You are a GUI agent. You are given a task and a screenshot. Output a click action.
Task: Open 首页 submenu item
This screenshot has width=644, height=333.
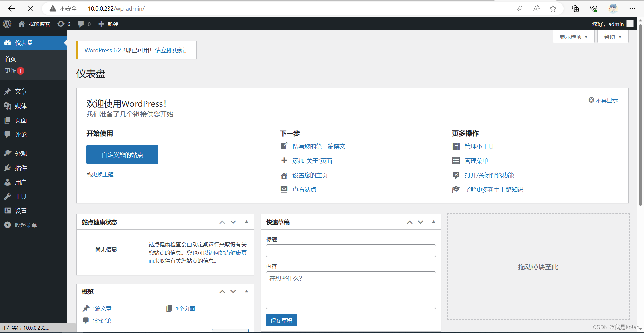(10, 59)
